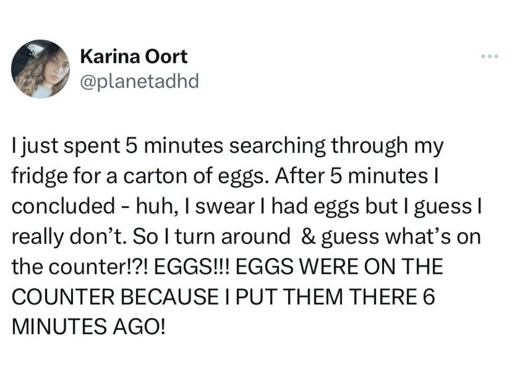Click the word "concluded" in the tweet
Screen dimensions: 512x391
(x=64, y=206)
